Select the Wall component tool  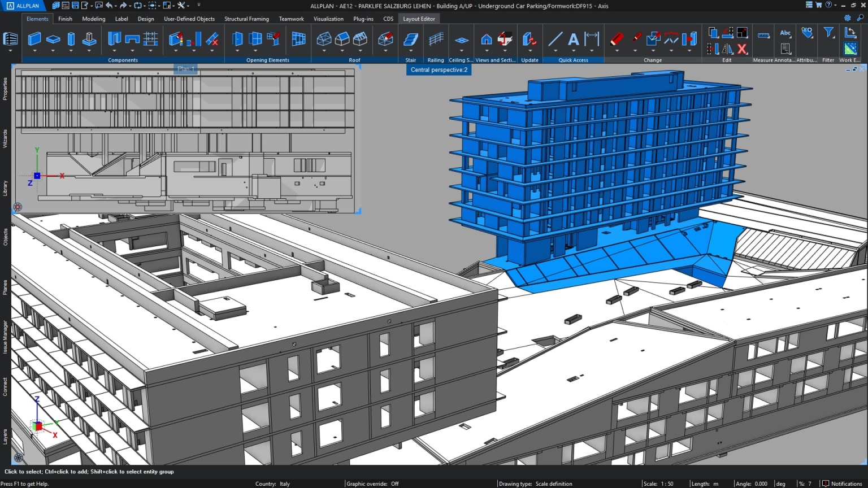(x=34, y=39)
